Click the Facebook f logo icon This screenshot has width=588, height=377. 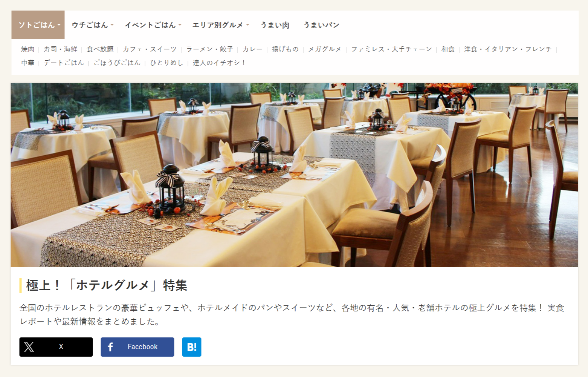(110, 347)
